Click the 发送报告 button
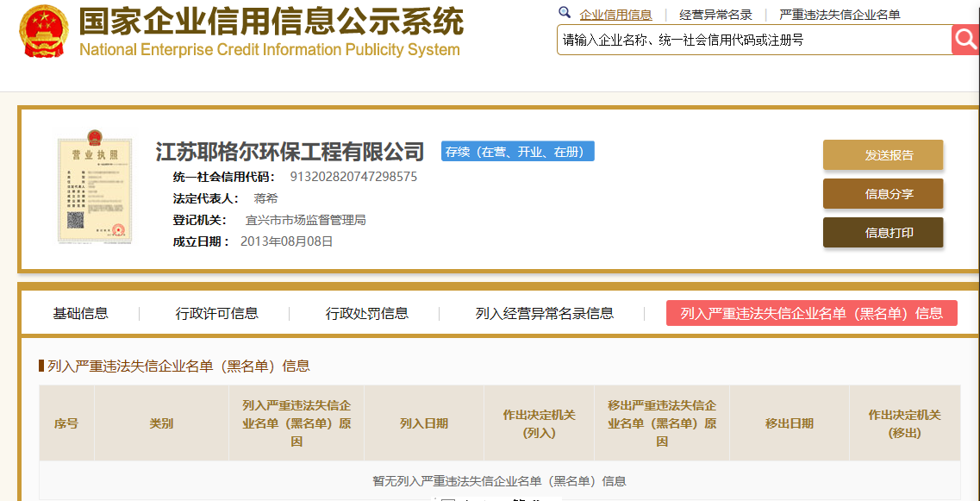 883,155
